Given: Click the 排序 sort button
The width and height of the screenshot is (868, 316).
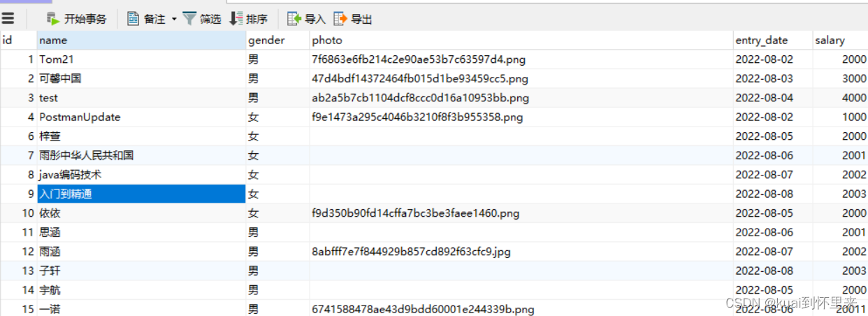Looking at the screenshot, I should tap(249, 19).
